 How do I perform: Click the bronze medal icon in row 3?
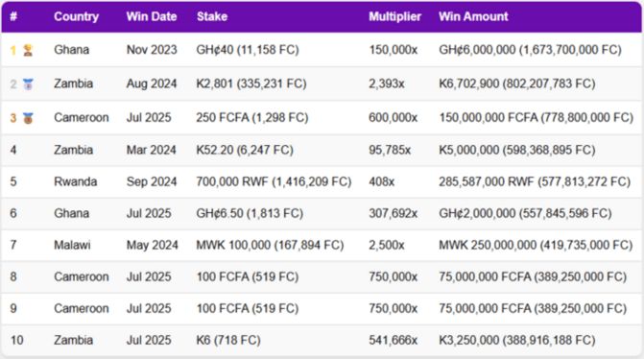click(28, 118)
